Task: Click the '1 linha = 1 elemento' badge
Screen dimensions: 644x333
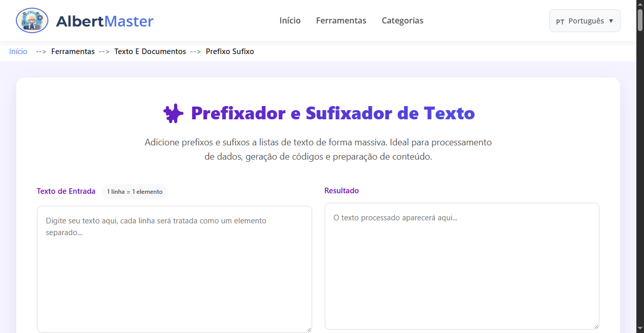Action: point(135,191)
